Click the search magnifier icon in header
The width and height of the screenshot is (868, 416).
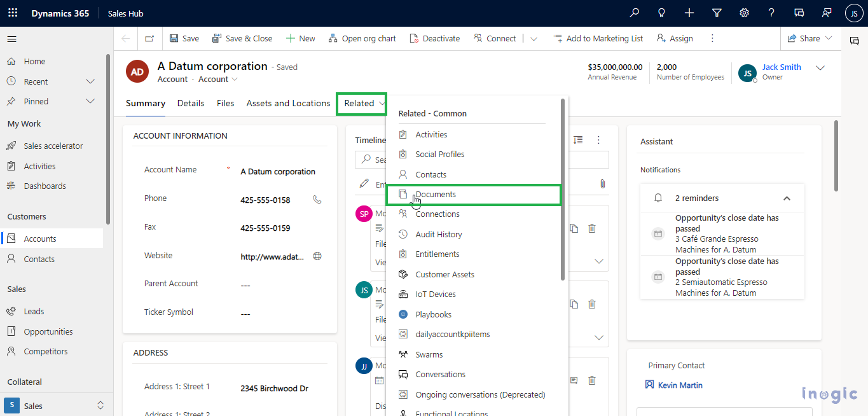pyautogui.click(x=634, y=13)
